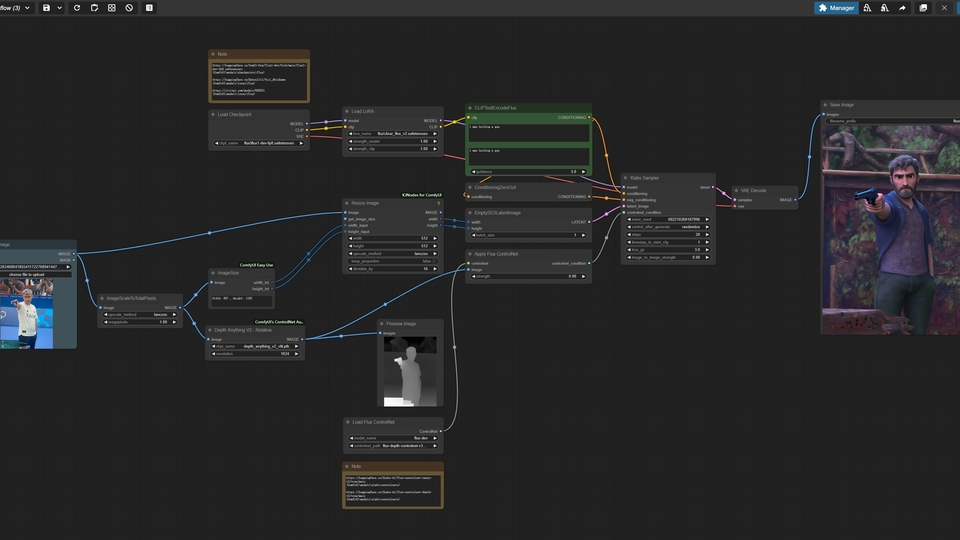This screenshot has width=960, height=540.
Task: Collapse the Load Flux ControlNet node via its dot
Action: point(347,422)
